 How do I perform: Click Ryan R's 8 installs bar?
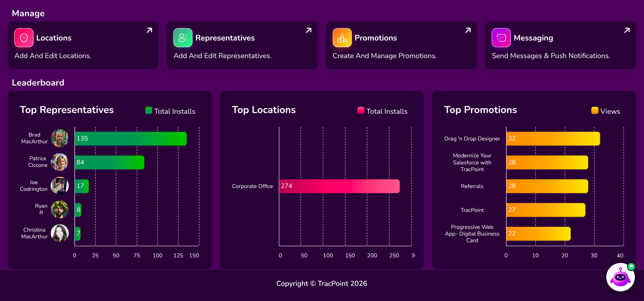[x=78, y=210]
